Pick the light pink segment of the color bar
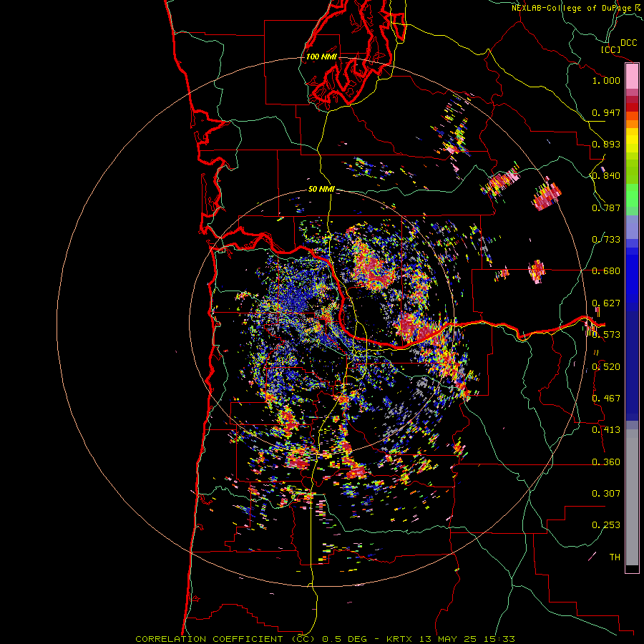The height and width of the screenshot is (644, 644). 632,77
